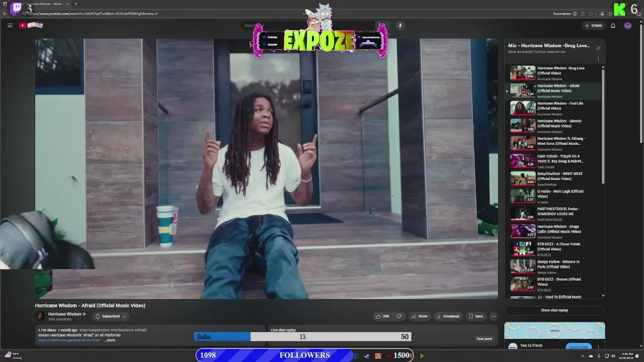Close the Mix playlist panel
644x362 pixels.
pyautogui.click(x=598, y=48)
